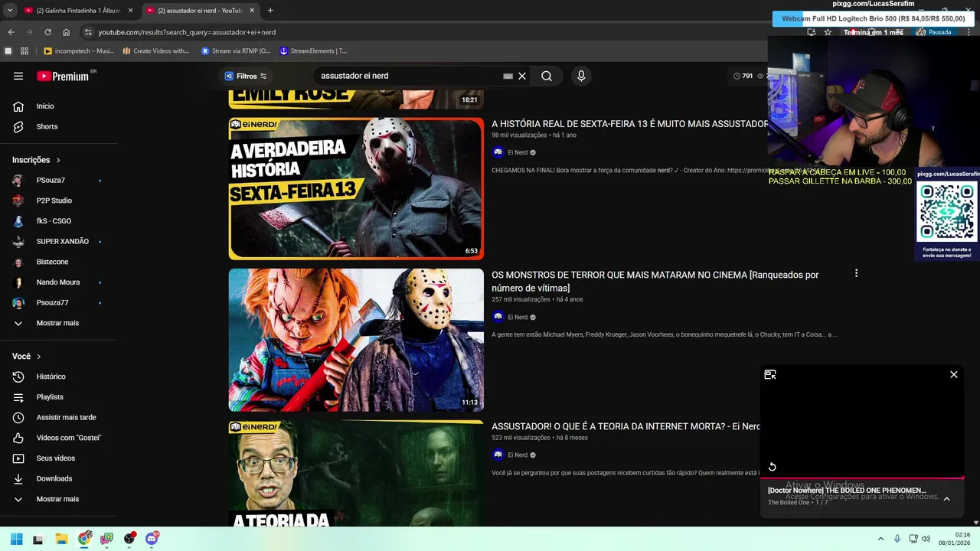Clear the search query with the X

[522, 76]
